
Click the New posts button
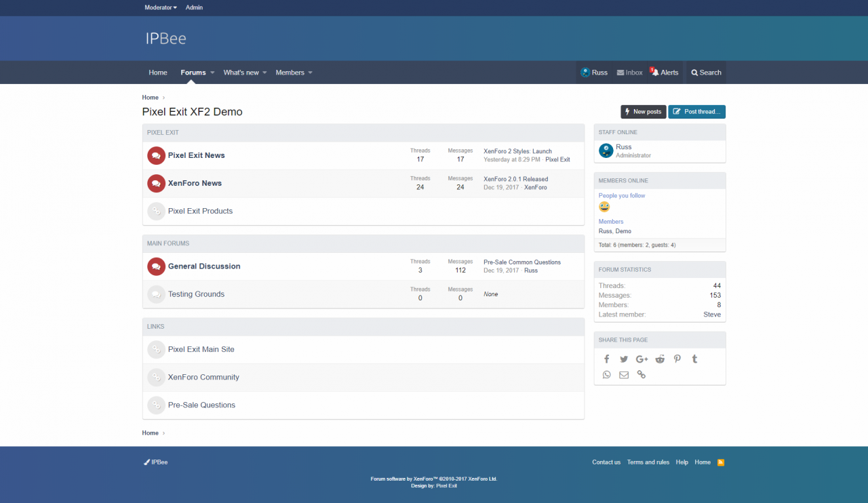click(x=643, y=112)
